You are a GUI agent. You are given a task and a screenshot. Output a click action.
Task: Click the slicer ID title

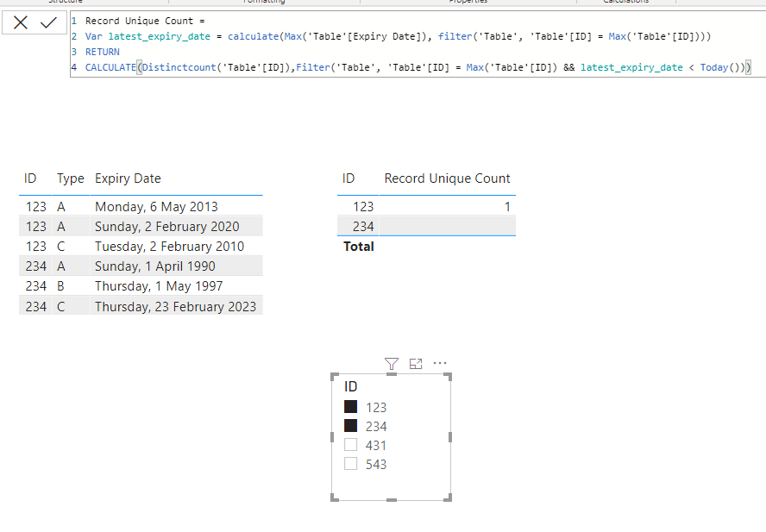coord(351,386)
